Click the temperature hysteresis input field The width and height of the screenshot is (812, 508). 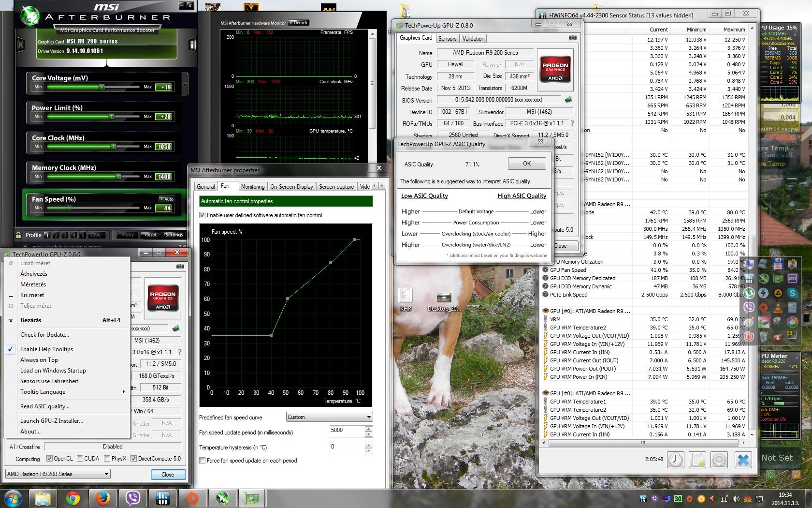347,448
